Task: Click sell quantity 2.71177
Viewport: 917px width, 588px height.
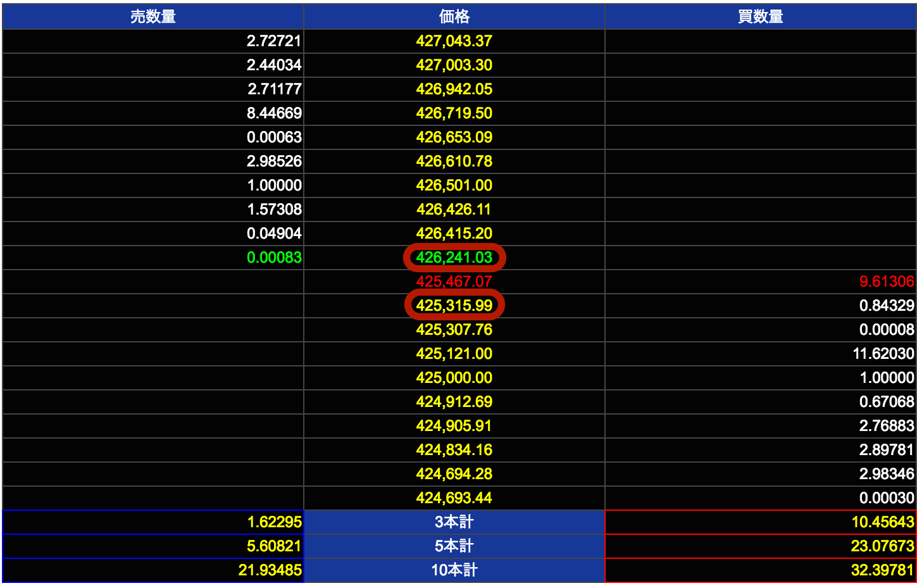Action: pyautogui.click(x=275, y=89)
